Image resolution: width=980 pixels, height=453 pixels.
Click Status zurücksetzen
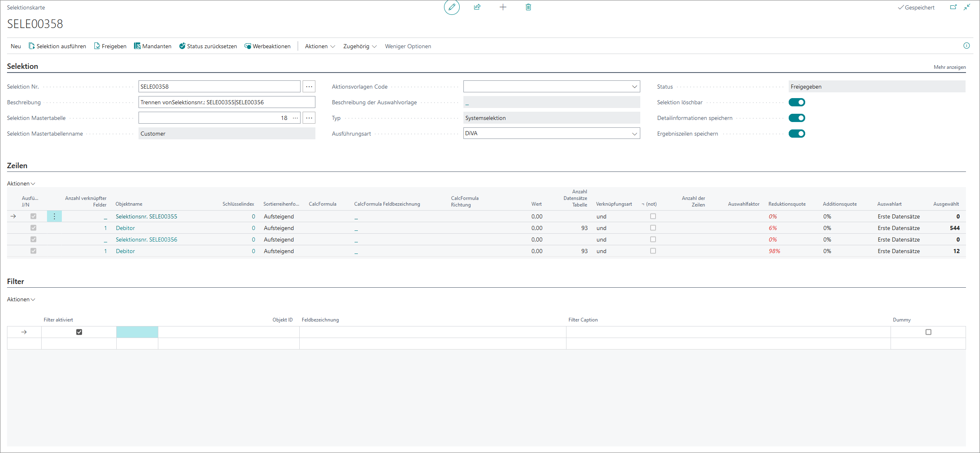coord(208,46)
